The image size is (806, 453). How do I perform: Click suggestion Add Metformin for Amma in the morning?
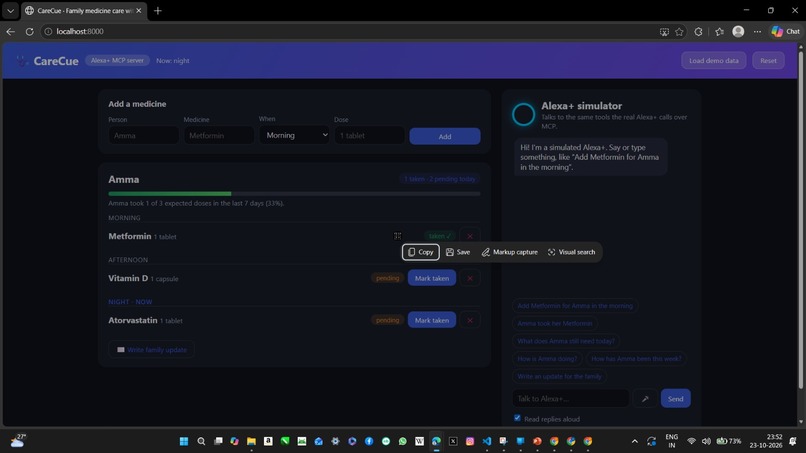(575, 305)
